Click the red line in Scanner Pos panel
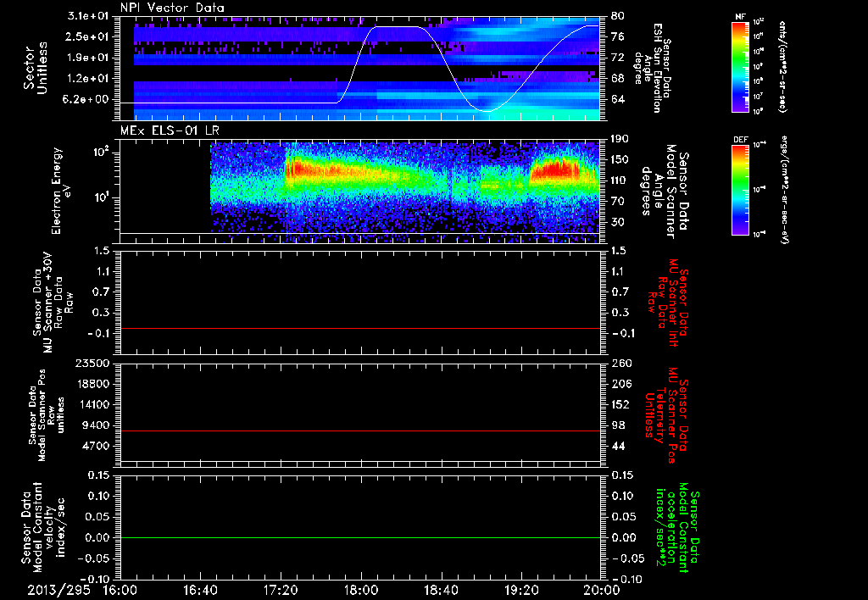 (x=360, y=431)
